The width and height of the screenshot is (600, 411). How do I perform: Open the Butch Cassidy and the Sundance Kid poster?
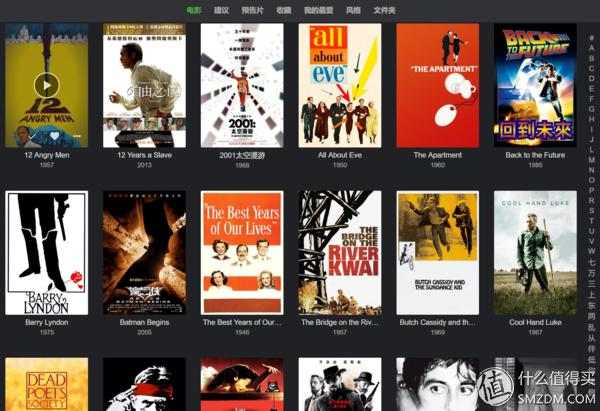click(438, 253)
